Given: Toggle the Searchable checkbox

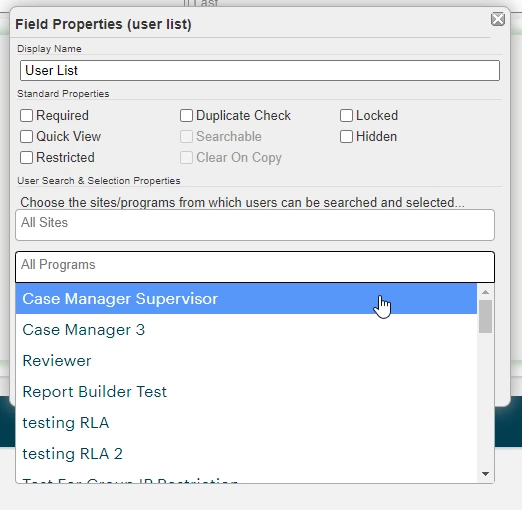Looking at the screenshot, I should tap(186, 137).
